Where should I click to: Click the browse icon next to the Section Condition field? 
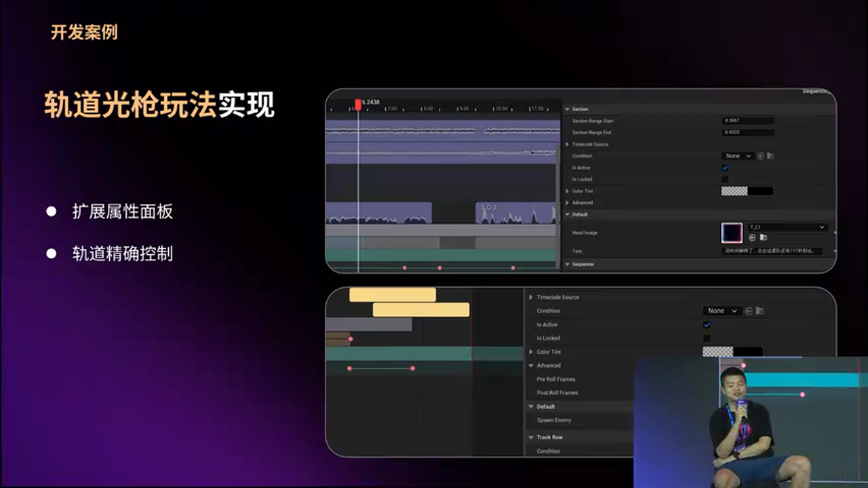pyautogui.click(x=772, y=156)
